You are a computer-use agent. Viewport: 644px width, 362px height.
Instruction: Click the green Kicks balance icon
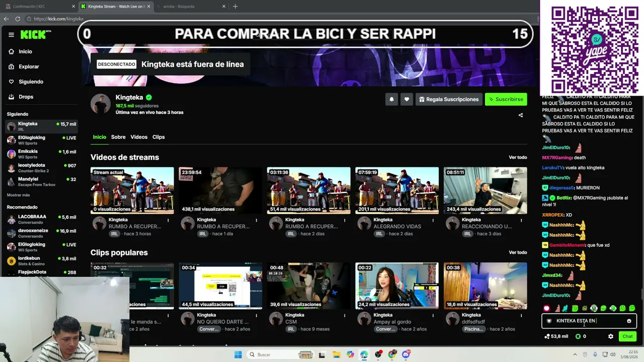(x=578, y=336)
